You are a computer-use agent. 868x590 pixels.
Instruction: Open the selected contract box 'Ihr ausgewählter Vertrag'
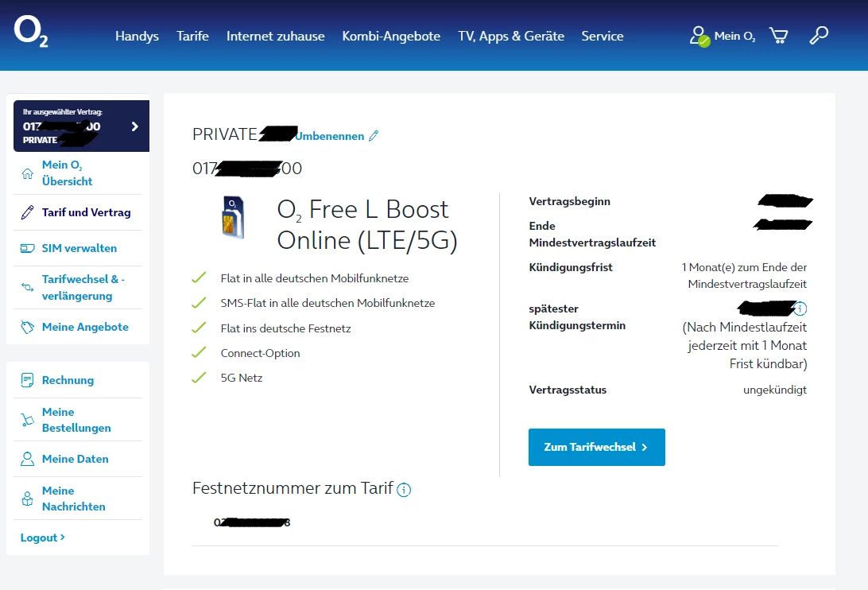(x=81, y=126)
